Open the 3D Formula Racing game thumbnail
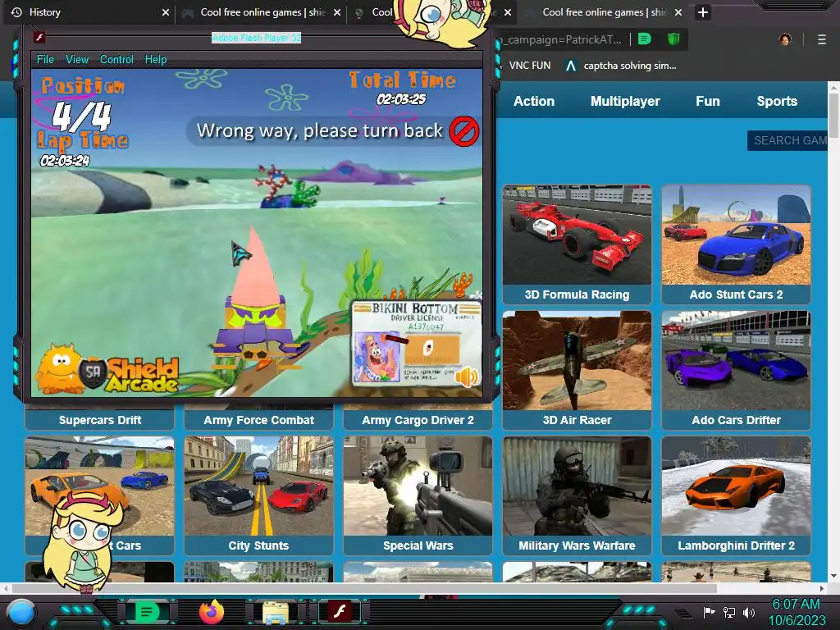 pyautogui.click(x=577, y=235)
